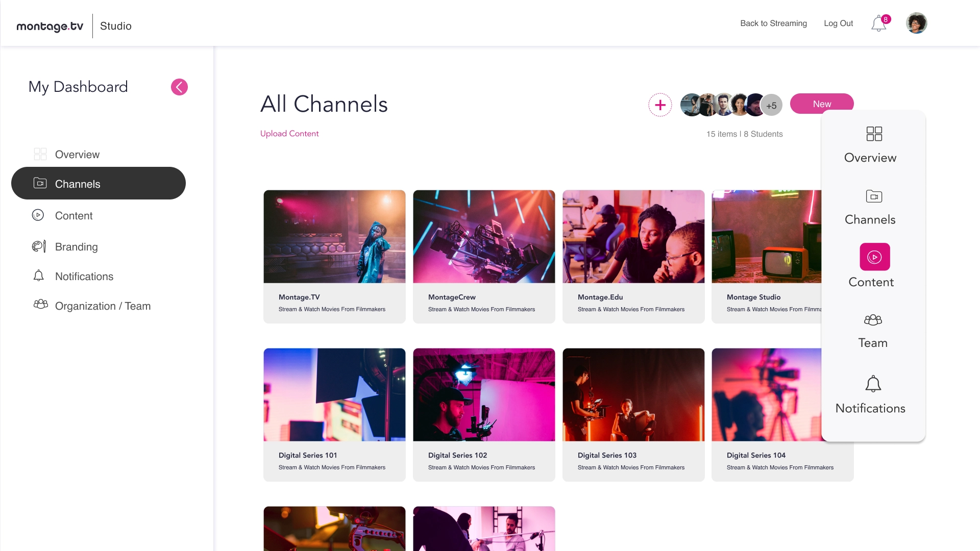Image resolution: width=980 pixels, height=551 pixels.
Task: Click the Content play icon in the sidebar
Action: (38, 215)
